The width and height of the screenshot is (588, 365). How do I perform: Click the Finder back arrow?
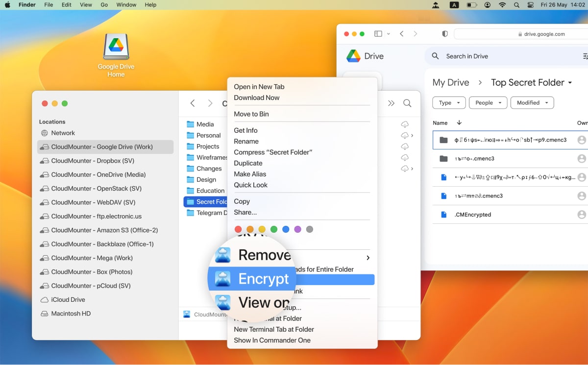[x=193, y=103]
